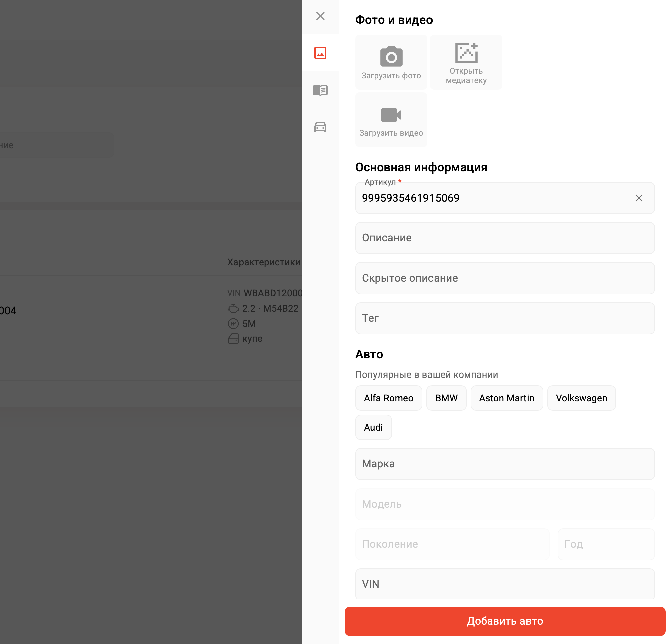Click the Описание input field

[505, 238]
